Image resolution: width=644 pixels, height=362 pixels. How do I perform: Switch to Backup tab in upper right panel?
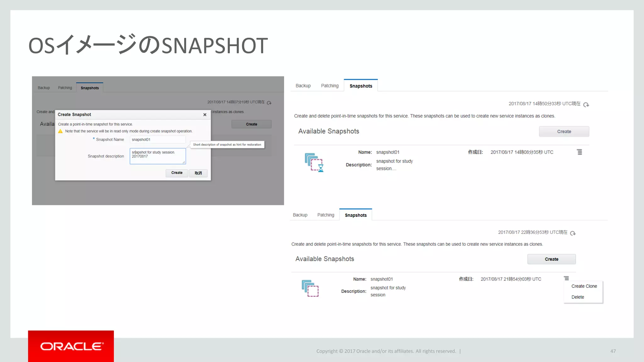[x=303, y=86]
